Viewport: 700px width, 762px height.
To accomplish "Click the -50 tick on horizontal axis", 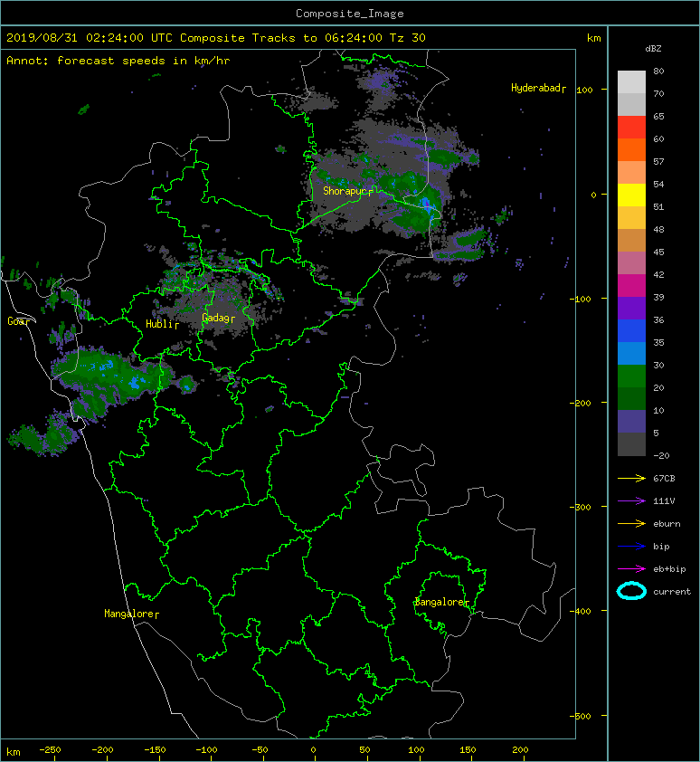I will [260, 750].
